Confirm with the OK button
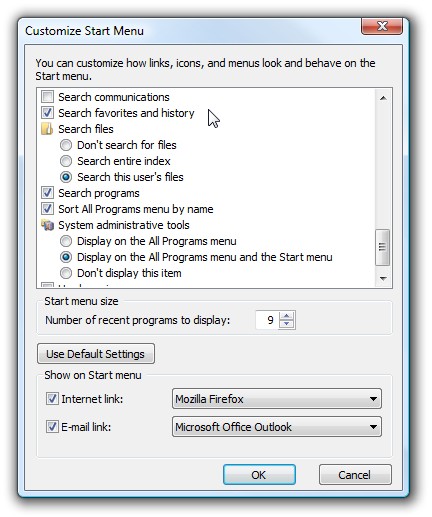Image resolution: width=432 pixels, height=517 pixels. pyautogui.click(x=259, y=475)
